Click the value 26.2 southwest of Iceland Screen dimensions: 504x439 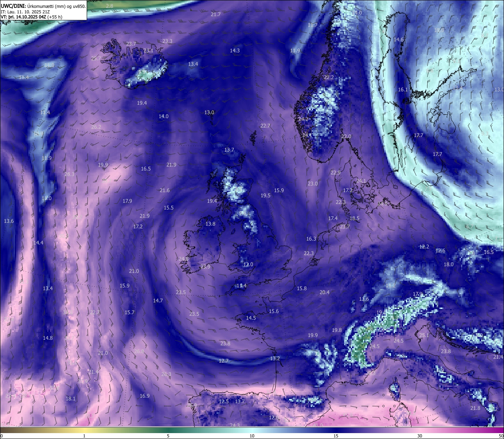tap(96, 127)
